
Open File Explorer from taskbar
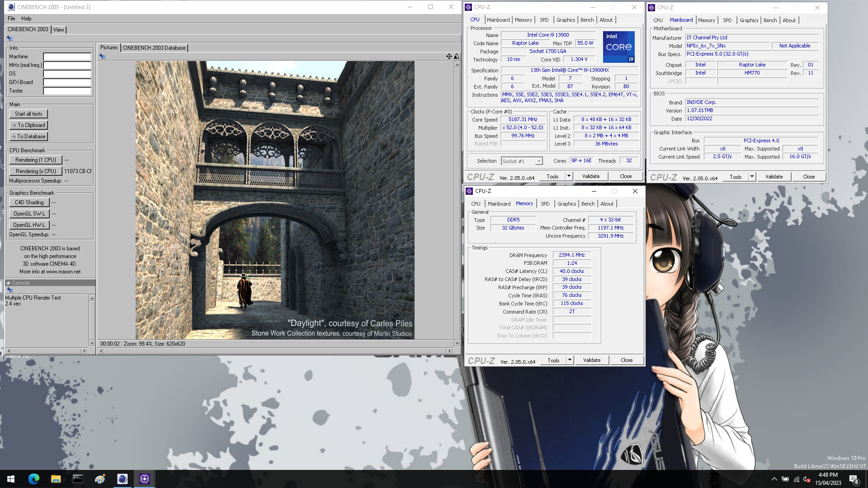pos(56,479)
